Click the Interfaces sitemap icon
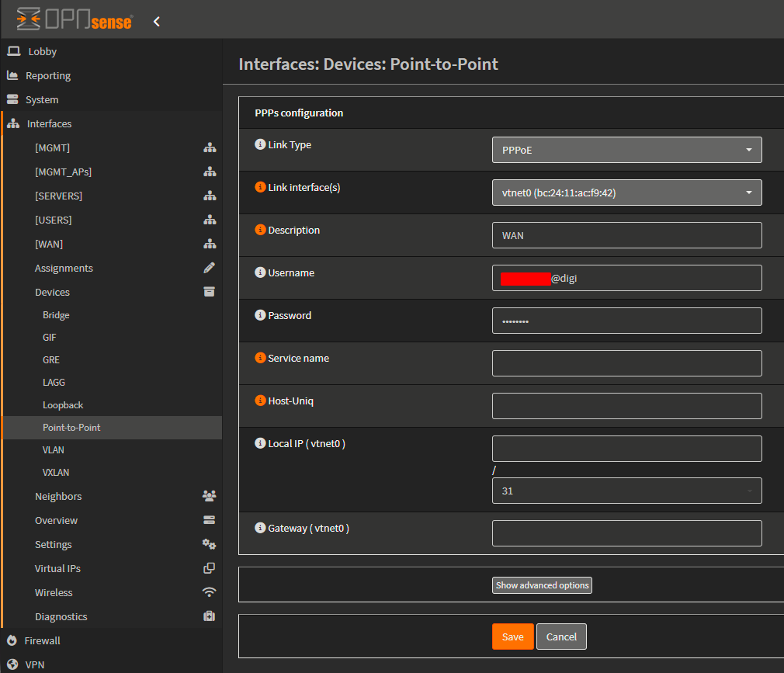This screenshot has width=784, height=673. pos(13,123)
